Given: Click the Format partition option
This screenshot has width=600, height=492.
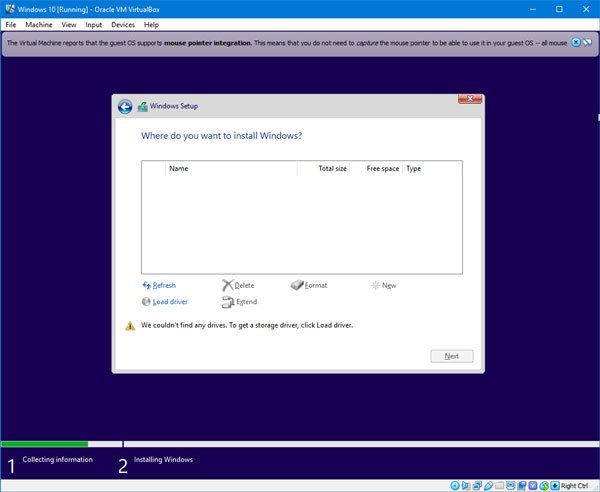Looking at the screenshot, I should [316, 285].
